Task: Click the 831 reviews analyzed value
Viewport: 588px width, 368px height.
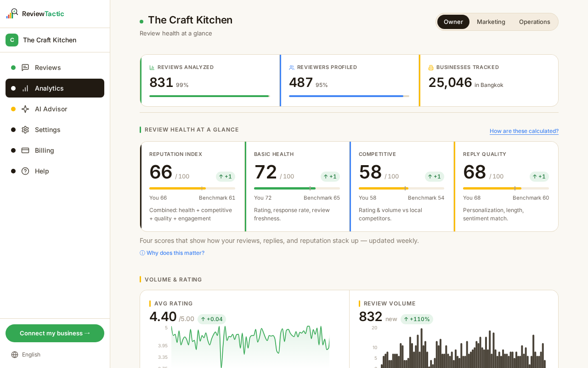Action: point(161,82)
